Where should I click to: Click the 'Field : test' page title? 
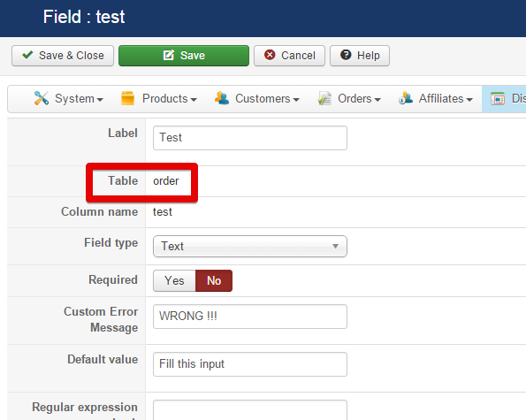point(84,17)
